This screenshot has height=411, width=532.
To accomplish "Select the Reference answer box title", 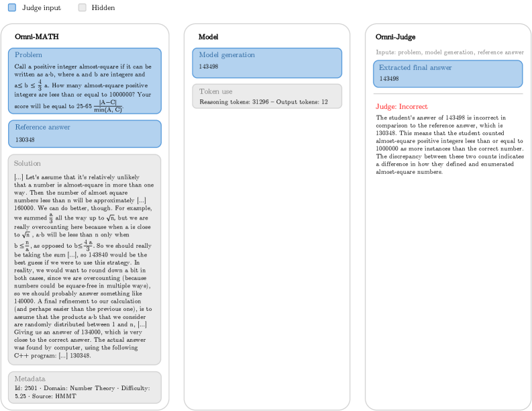I will pos(42,127).
